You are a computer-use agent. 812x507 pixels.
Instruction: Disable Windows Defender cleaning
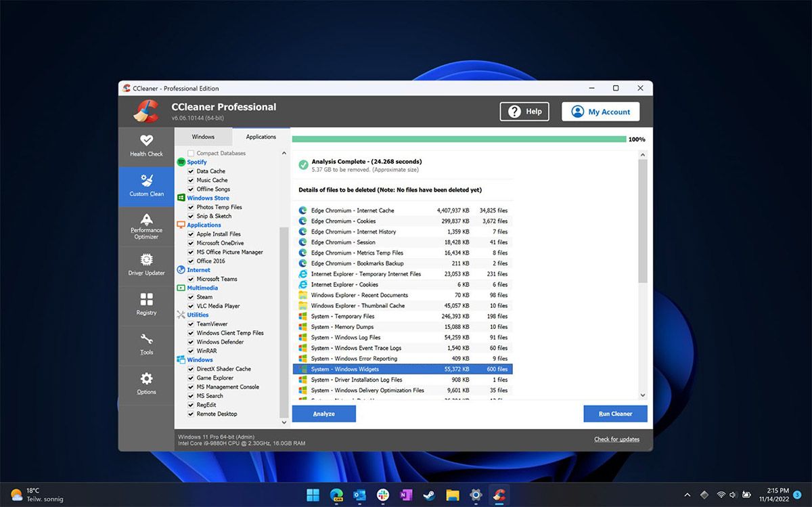[x=189, y=342]
